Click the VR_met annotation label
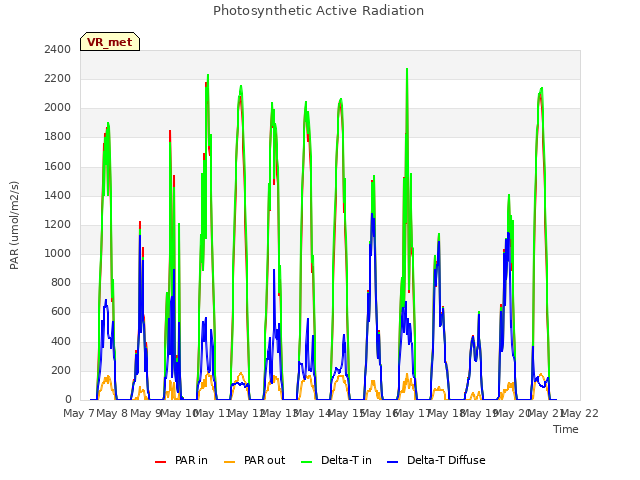The width and height of the screenshot is (640, 480). (110, 42)
